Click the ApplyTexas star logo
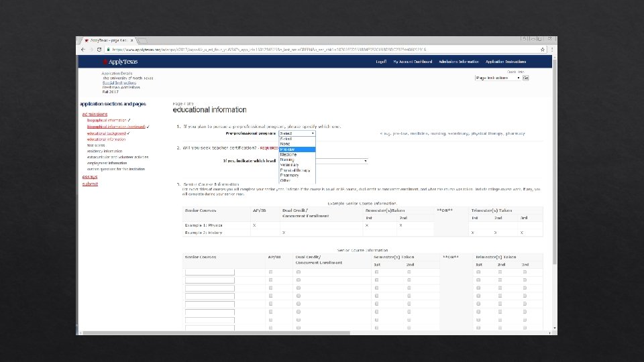 click(x=105, y=62)
